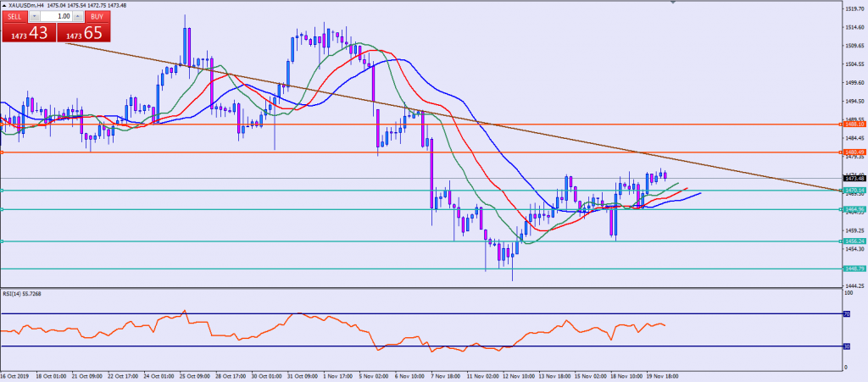Click the BUY button in trade panel
Viewport: 868px width, 382px height.
click(97, 16)
